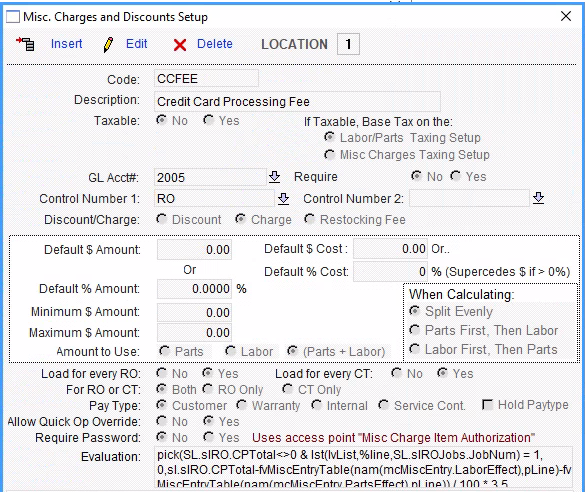Click Default $ Amount field
Image resolution: width=585 pixels, height=492 pixels.
194,250
